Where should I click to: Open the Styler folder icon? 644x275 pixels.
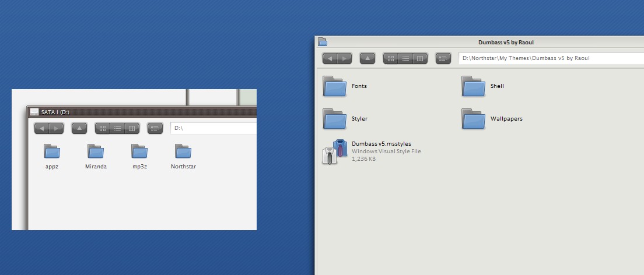(334, 119)
